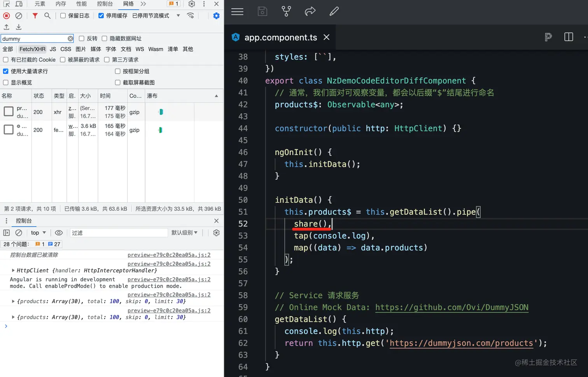The width and height of the screenshot is (588, 377).
Task: Show the console sidebar
Action: 7,233
